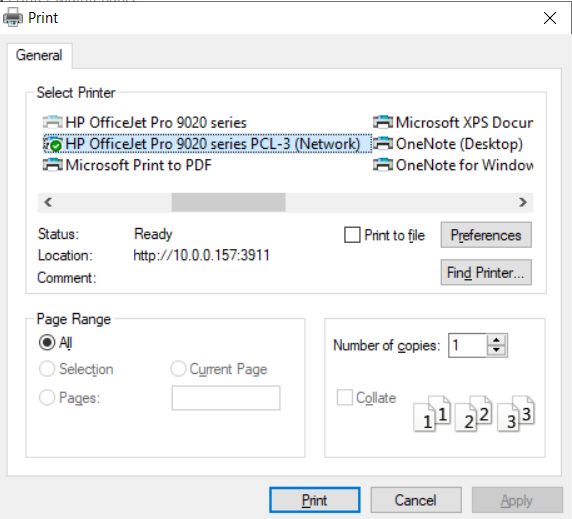This screenshot has height=519, width=572.
Task: Choose the HP OfficeJet PCL-3 (Network) printer
Action: coord(208,144)
